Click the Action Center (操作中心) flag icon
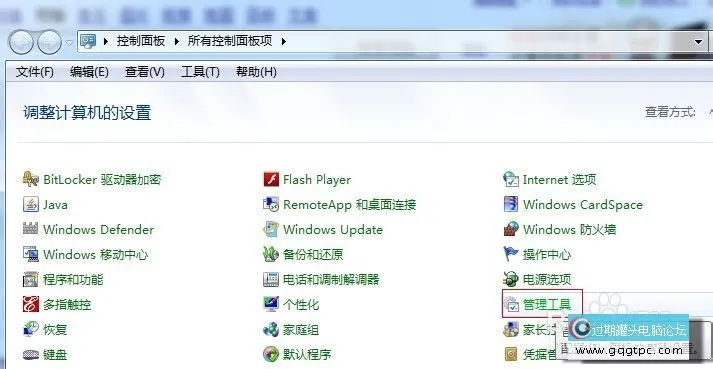This screenshot has height=369, width=713. (511, 254)
